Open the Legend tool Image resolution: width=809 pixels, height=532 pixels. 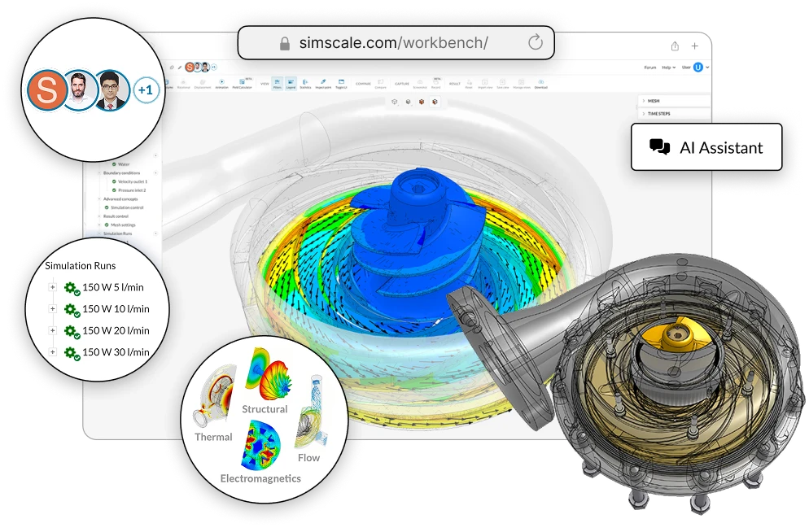coord(290,83)
